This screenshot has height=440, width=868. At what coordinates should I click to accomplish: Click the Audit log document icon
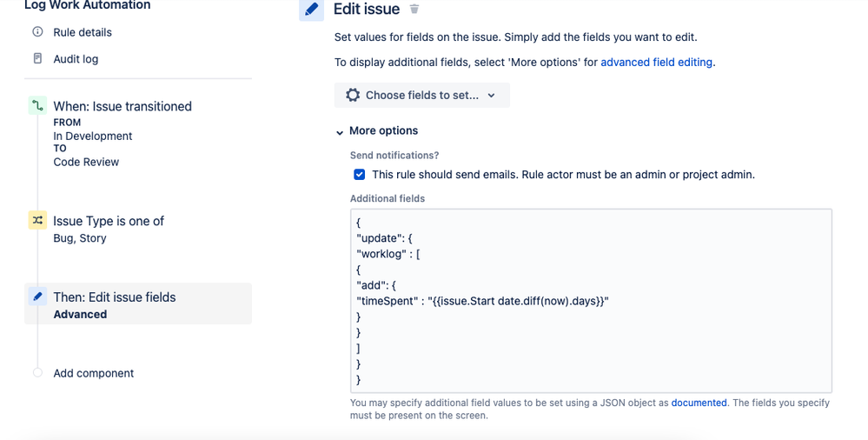[37, 59]
